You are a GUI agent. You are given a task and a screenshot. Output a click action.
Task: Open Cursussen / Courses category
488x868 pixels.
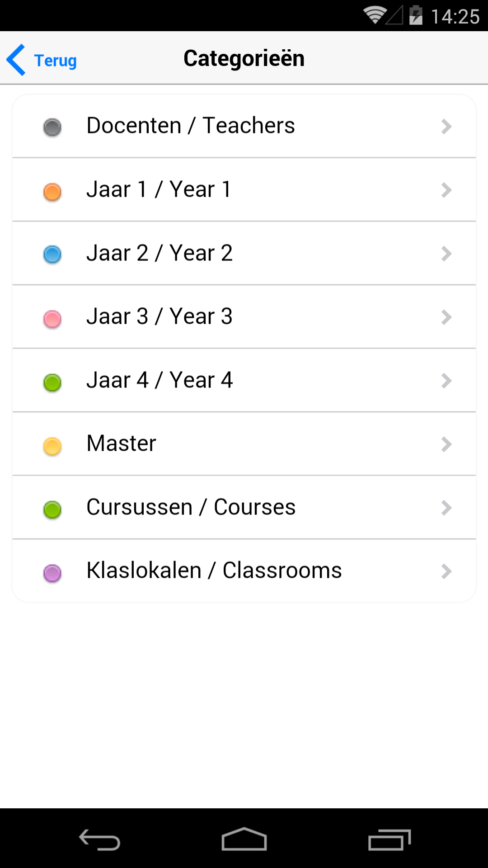244,507
